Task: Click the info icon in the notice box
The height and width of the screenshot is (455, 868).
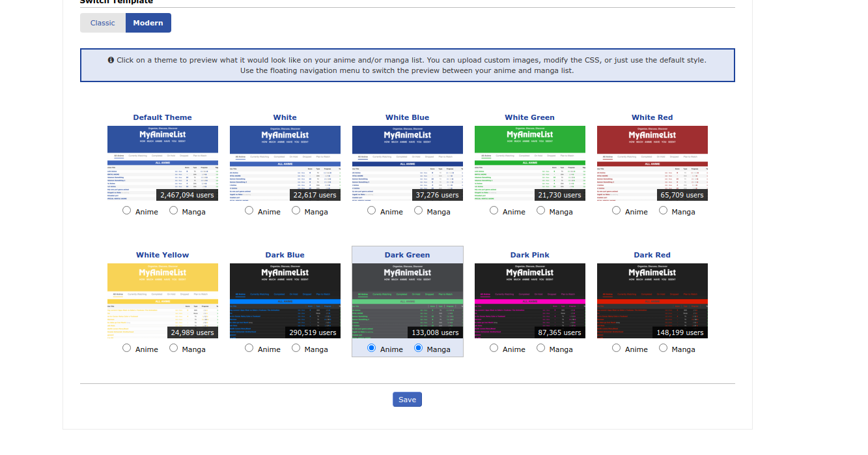Action: pos(111,60)
